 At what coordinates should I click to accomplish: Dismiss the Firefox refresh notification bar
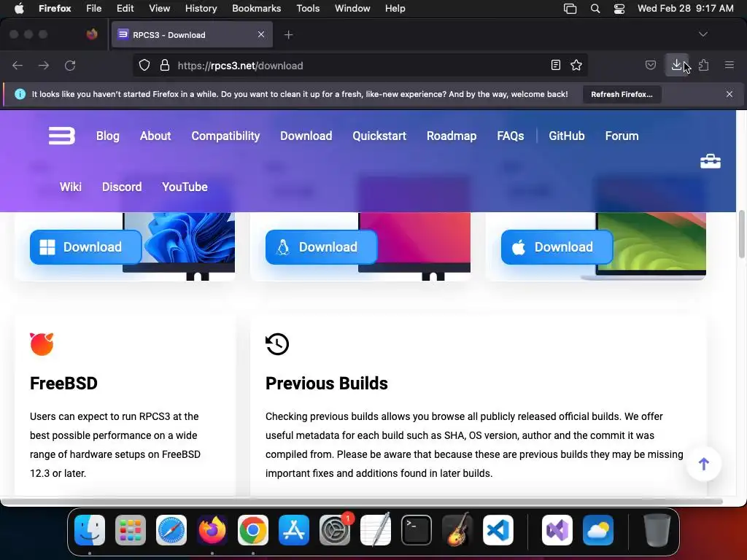tap(729, 94)
